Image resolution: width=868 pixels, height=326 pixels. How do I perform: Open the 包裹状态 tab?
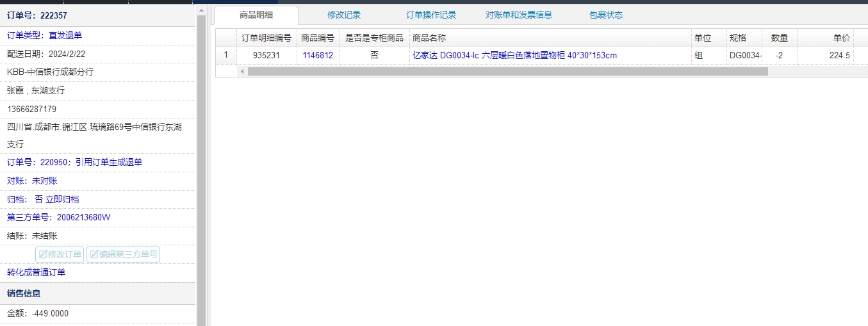click(x=606, y=15)
